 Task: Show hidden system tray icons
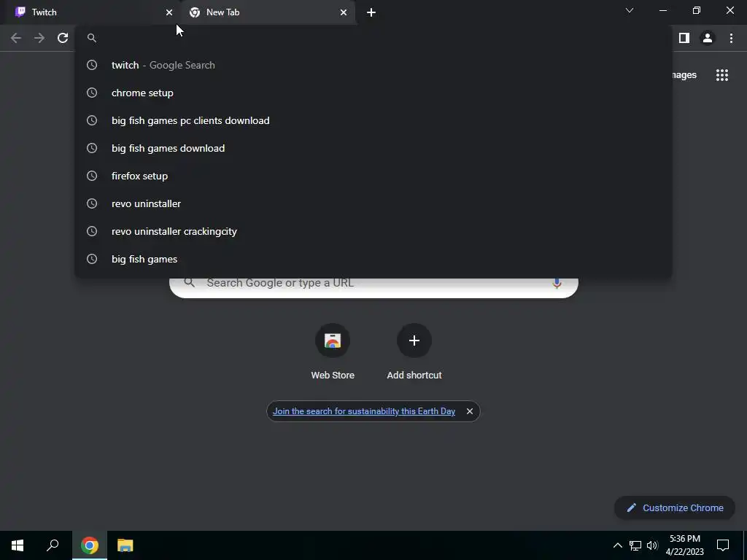[617, 545]
